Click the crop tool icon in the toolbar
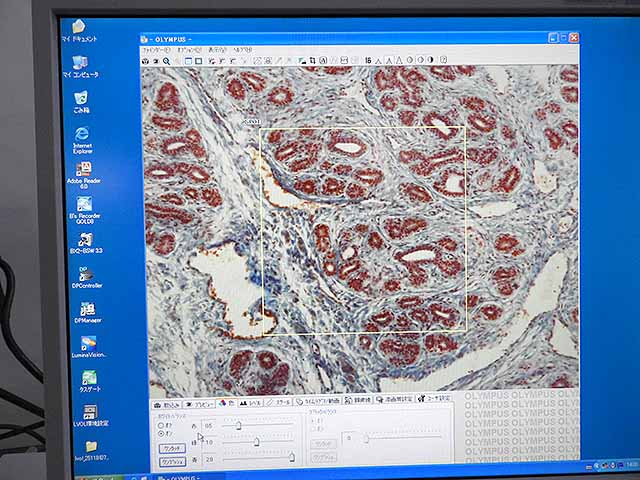This screenshot has height=480, width=640. coord(312,60)
